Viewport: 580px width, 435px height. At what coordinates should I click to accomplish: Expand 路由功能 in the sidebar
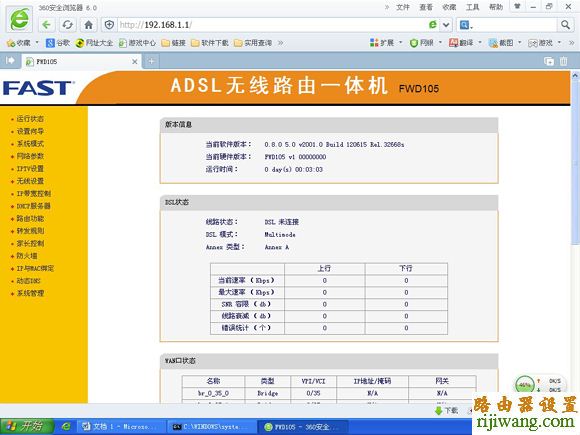coord(30,219)
